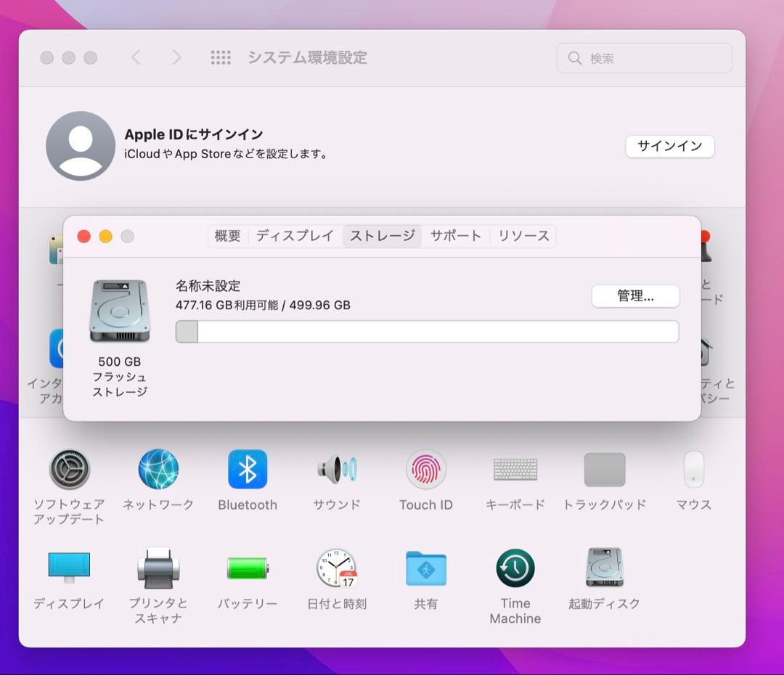Open Software Update preferences
The width and height of the screenshot is (784, 675).
[70, 469]
